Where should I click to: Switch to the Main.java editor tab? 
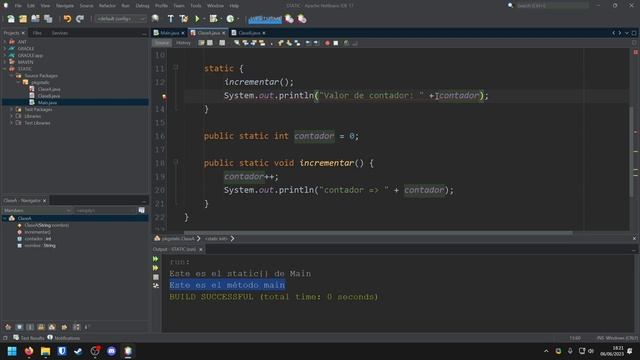tap(169, 33)
